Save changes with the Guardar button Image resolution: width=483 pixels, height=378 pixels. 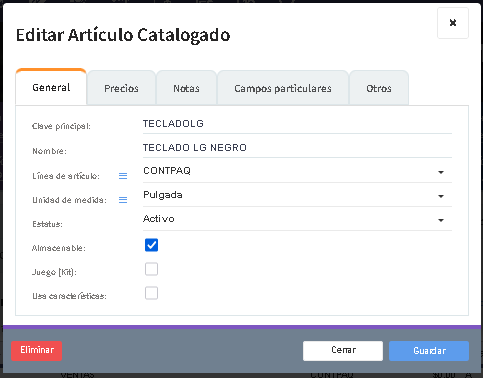point(429,351)
